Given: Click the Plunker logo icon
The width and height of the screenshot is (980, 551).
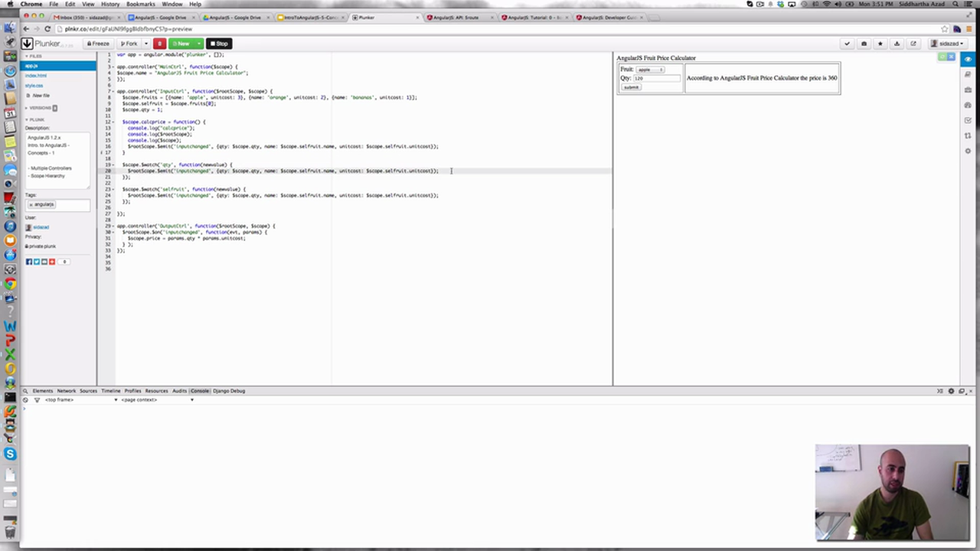Looking at the screenshot, I should tap(27, 44).
